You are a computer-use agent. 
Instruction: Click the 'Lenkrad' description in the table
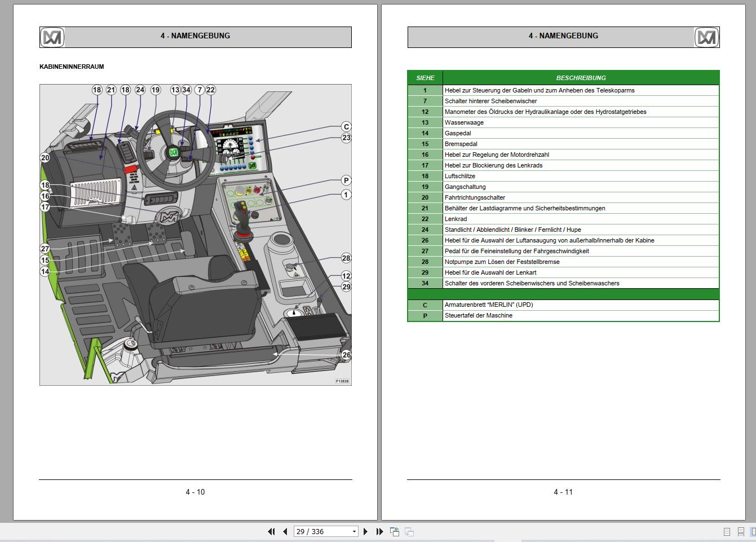coord(456,219)
